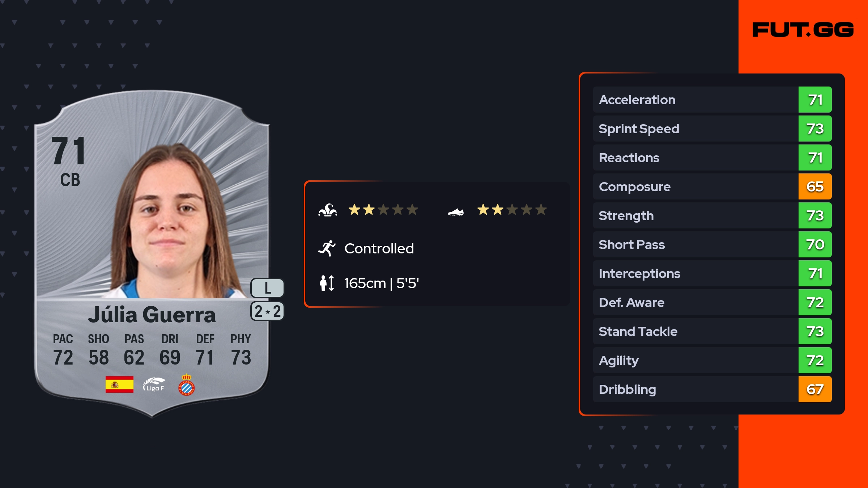Screen dimensions: 868x488
Task: Click the orange Composure 65 rating box
Action: (815, 187)
